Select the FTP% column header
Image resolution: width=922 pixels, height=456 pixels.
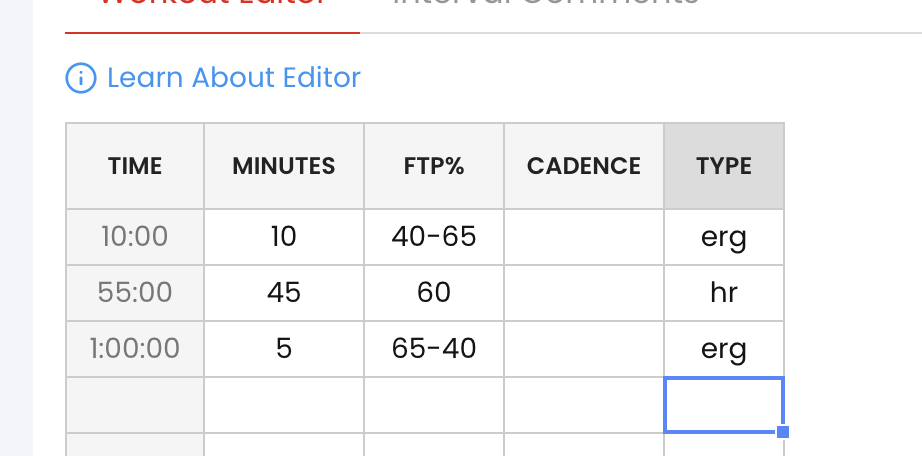pos(434,166)
